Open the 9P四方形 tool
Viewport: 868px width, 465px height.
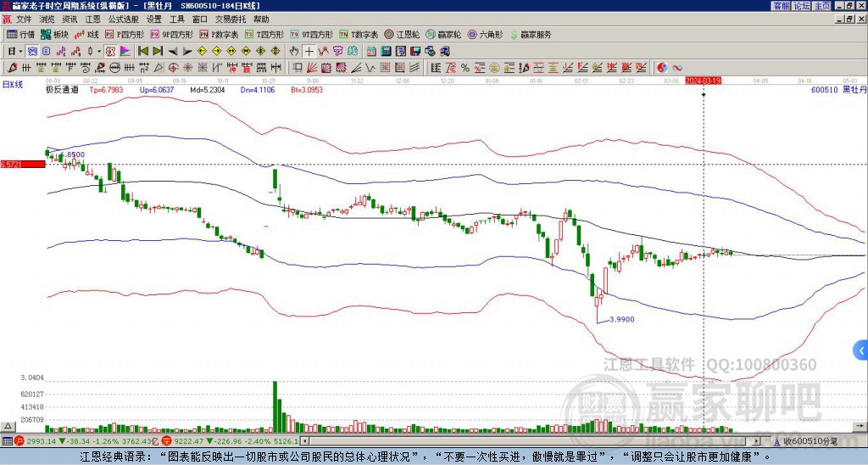[x=172, y=34]
